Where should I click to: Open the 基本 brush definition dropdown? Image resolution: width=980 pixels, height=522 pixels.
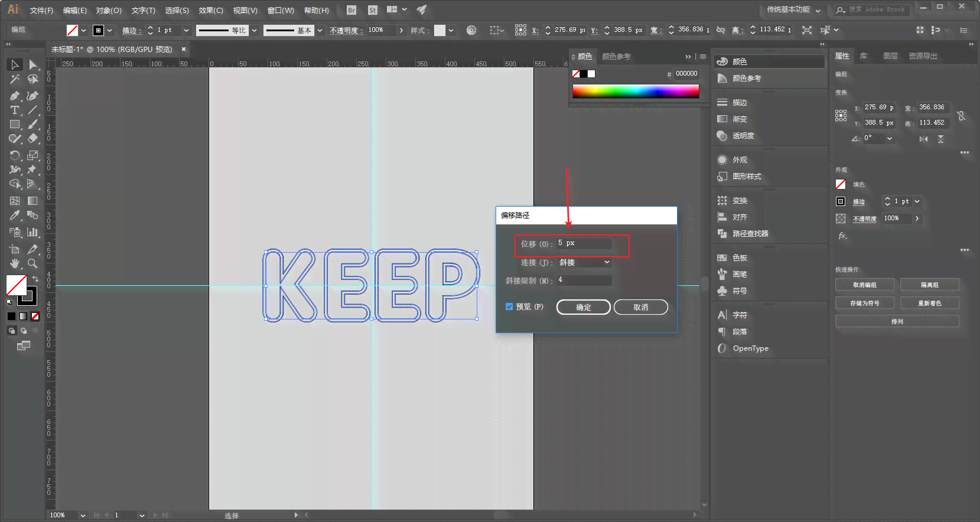[x=320, y=30]
